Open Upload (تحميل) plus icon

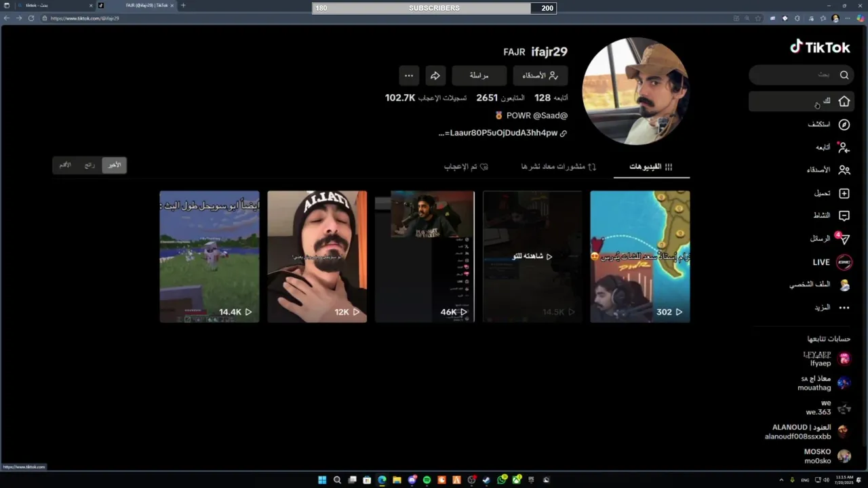(x=844, y=193)
